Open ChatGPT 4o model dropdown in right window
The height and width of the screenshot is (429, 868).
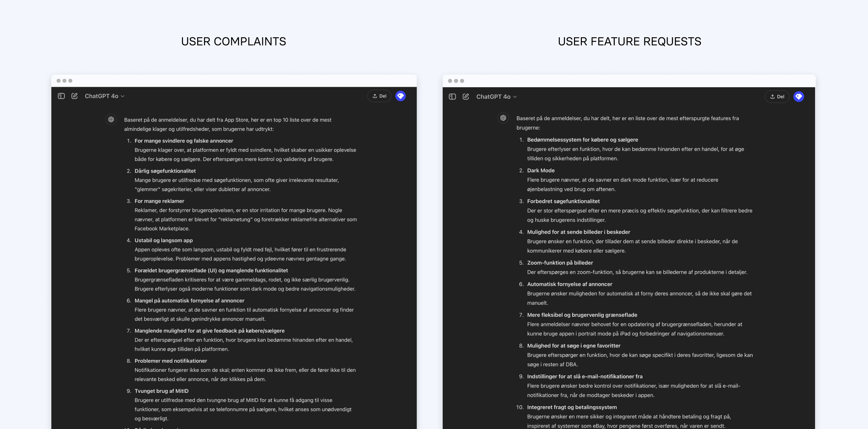(496, 97)
